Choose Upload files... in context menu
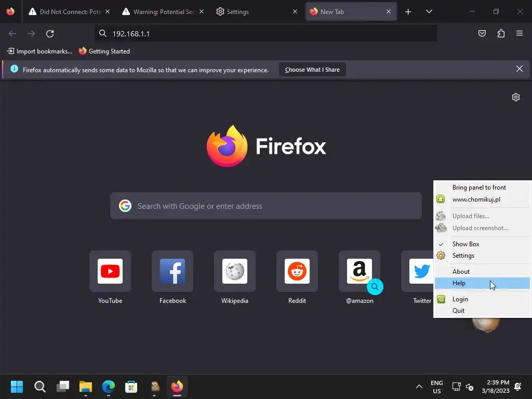 (482, 216)
